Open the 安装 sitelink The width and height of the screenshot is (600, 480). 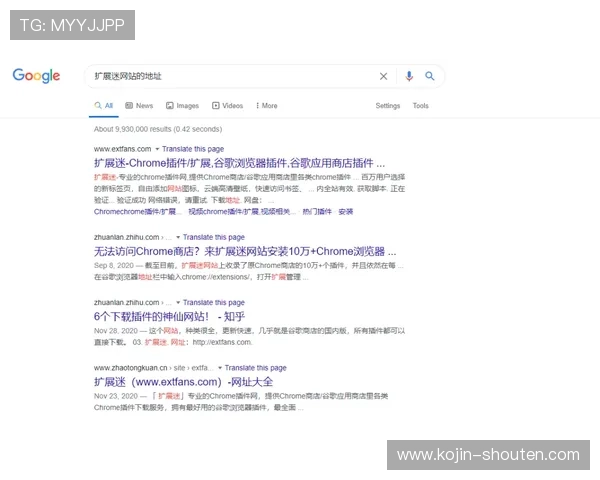click(346, 212)
